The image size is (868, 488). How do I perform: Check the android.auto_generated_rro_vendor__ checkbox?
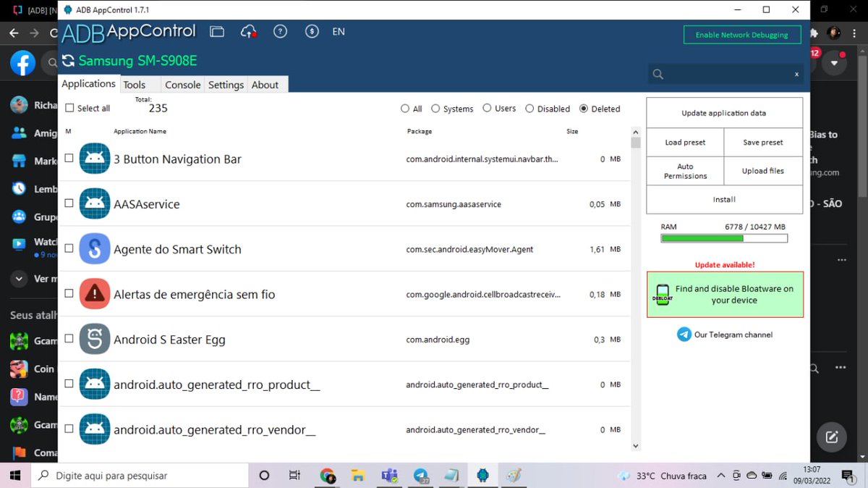pyautogui.click(x=69, y=429)
